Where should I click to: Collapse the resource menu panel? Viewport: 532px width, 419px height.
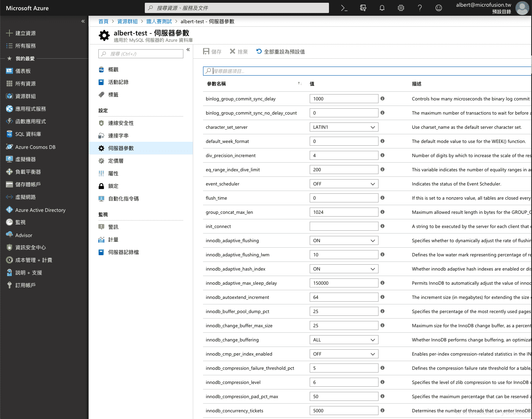pyautogui.click(x=188, y=50)
